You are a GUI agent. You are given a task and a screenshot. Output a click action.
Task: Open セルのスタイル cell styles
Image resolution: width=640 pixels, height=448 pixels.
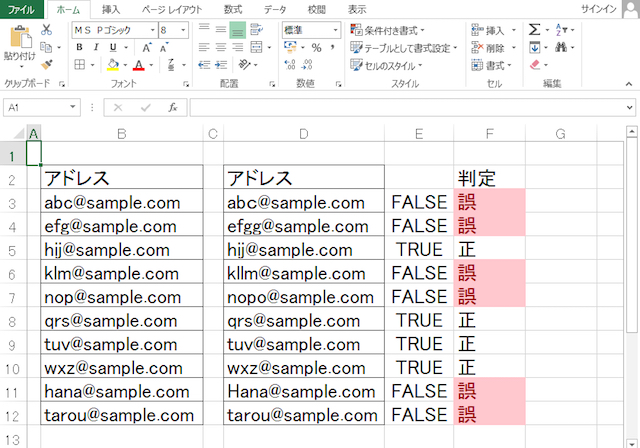pos(386,66)
